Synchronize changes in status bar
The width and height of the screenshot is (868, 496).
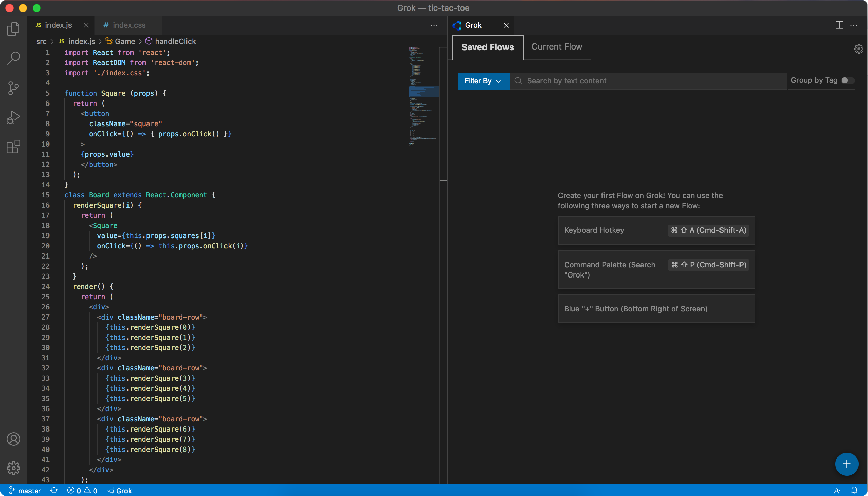pyautogui.click(x=54, y=491)
